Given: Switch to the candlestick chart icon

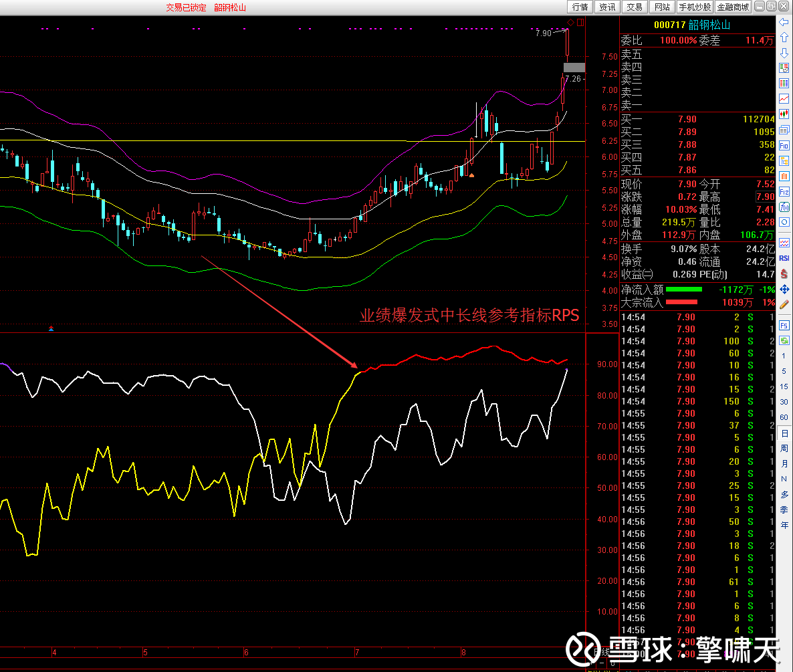Looking at the screenshot, I should tap(784, 114).
